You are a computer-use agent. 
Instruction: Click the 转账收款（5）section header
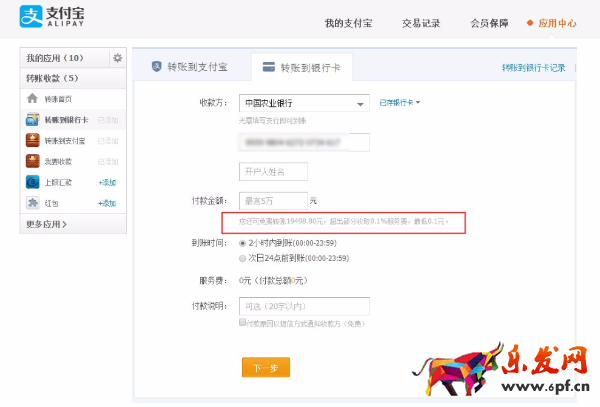52,78
